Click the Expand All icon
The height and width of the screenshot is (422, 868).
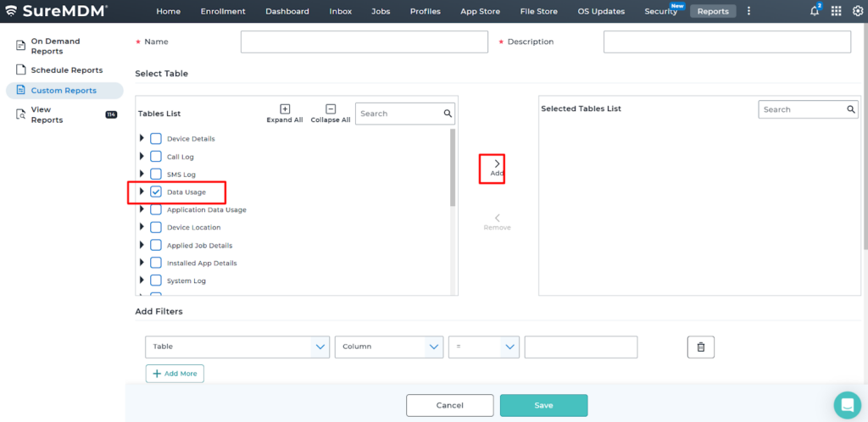point(285,109)
